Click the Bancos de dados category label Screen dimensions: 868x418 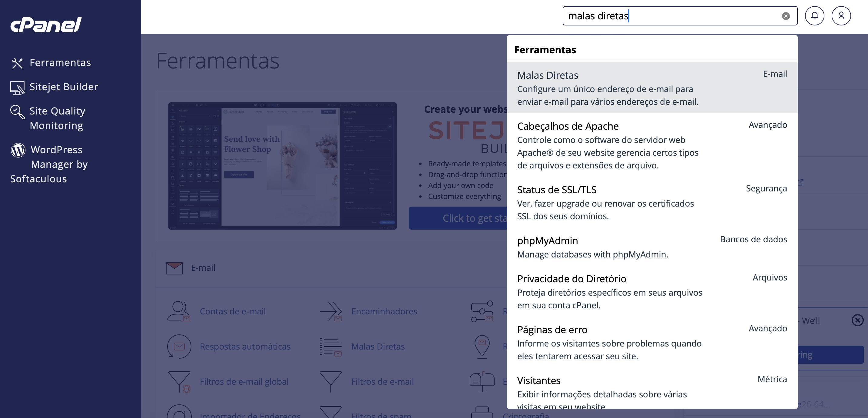click(754, 239)
